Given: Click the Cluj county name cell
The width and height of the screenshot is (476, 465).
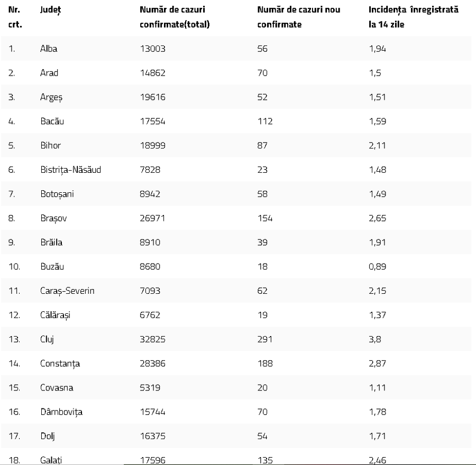Looking at the screenshot, I should [47, 339].
